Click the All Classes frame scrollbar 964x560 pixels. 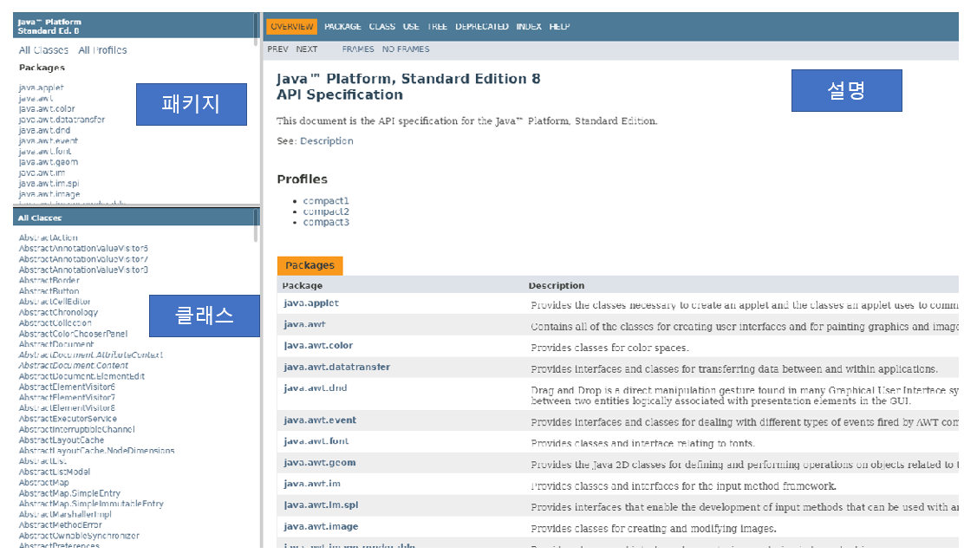(x=257, y=225)
